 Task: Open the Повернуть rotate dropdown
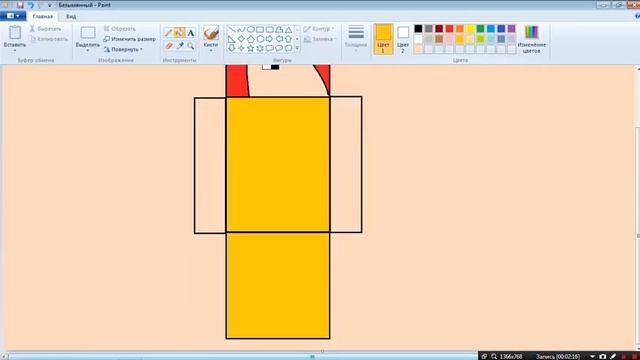click(x=123, y=49)
